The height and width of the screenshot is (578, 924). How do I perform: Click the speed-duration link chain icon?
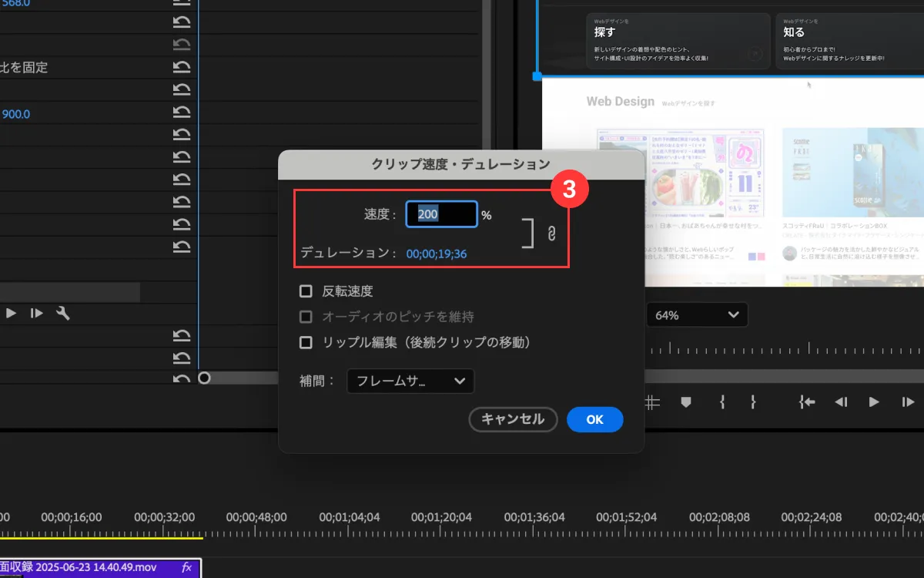click(551, 234)
